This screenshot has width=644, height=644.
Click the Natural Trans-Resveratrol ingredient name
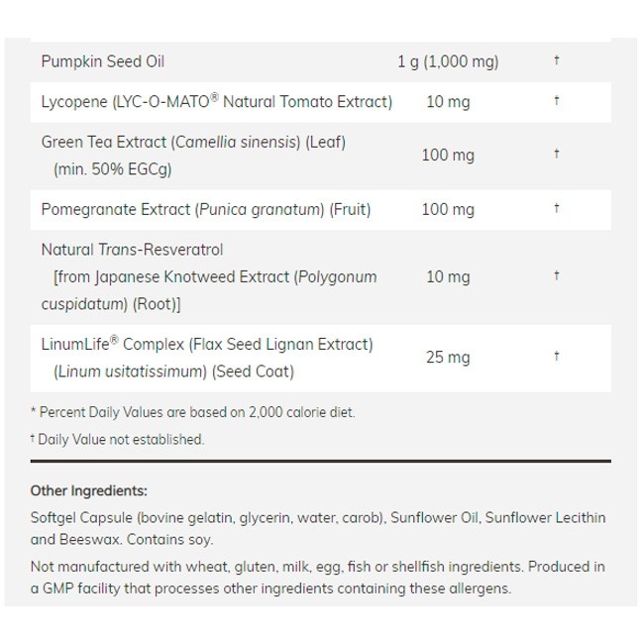click(132, 250)
